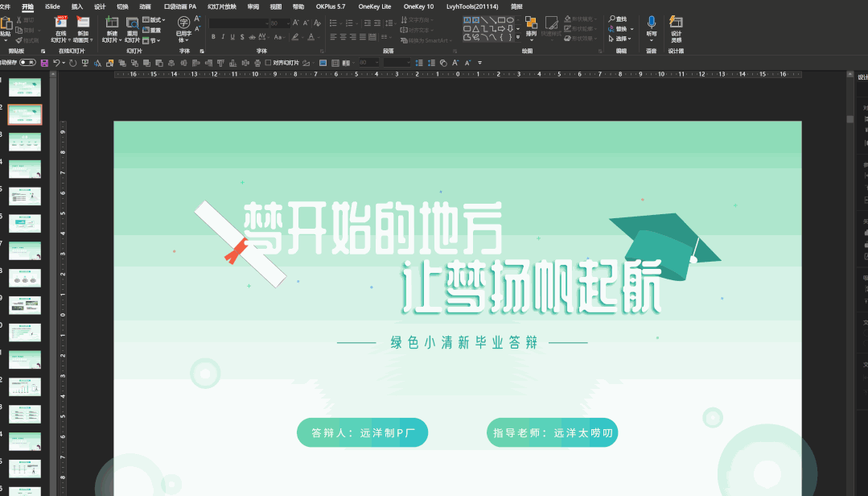Expand the Replace (替换) dropdown arrow

[x=631, y=29]
